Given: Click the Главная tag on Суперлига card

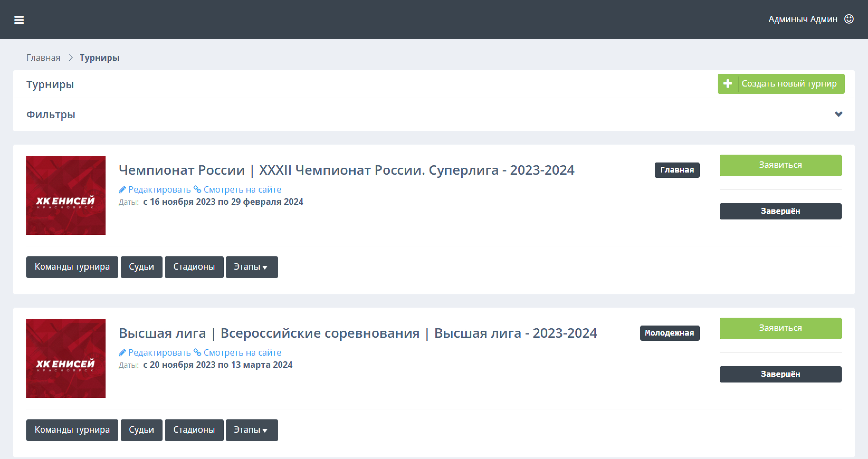Looking at the screenshot, I should (x=677, y=170).
